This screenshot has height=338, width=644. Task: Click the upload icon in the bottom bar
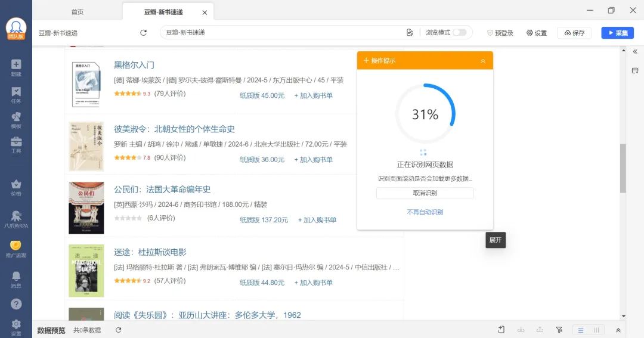[540, 330]
